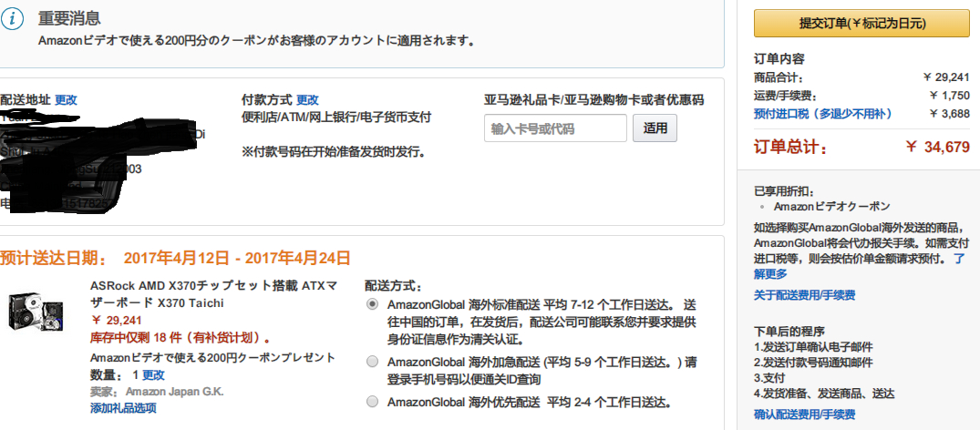Image resolution: width=980 pixels, height=430 pixels.
Task: Click the info icon beside 重要消息
Action: [18, 20]
